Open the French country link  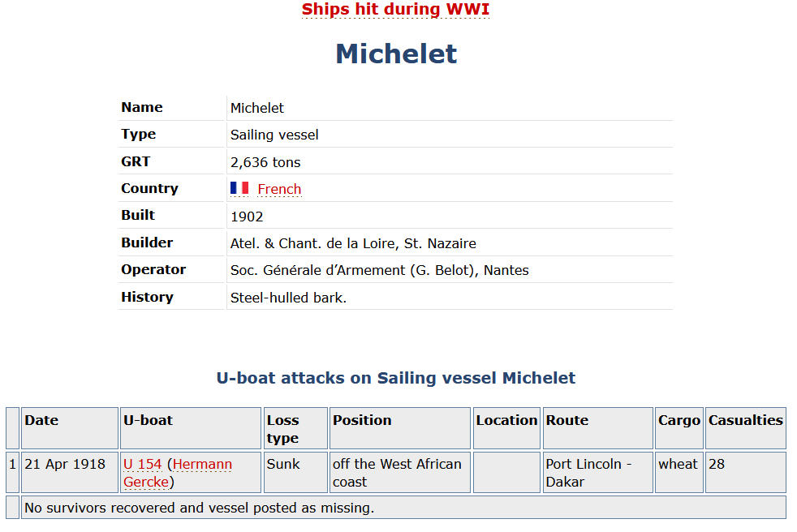point(279,189)
